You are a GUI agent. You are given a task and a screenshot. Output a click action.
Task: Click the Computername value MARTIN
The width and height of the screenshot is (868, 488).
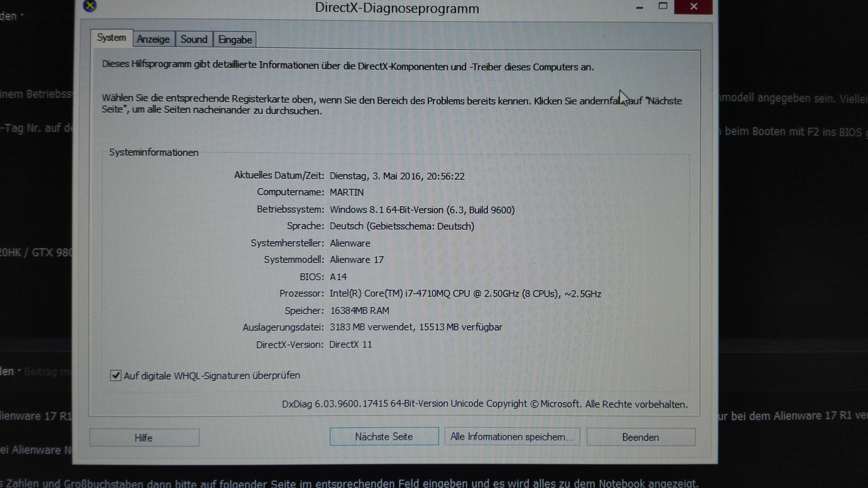(346, 192)
